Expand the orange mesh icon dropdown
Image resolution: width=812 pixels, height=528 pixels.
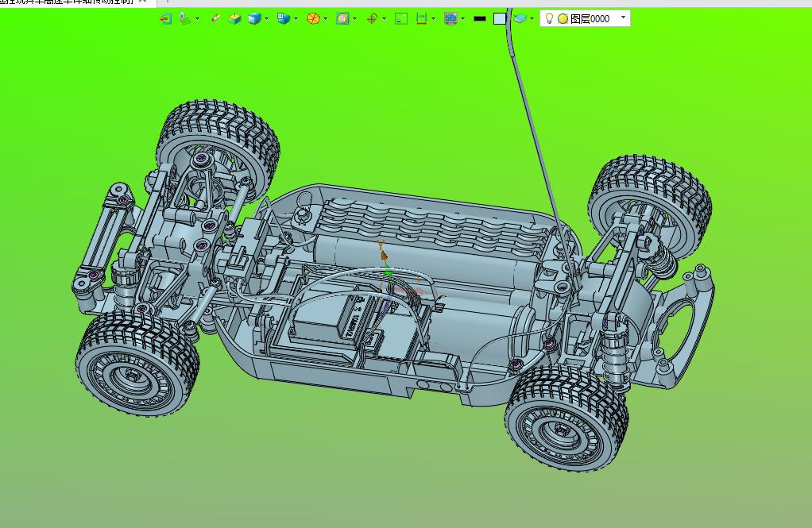point(325,18)
